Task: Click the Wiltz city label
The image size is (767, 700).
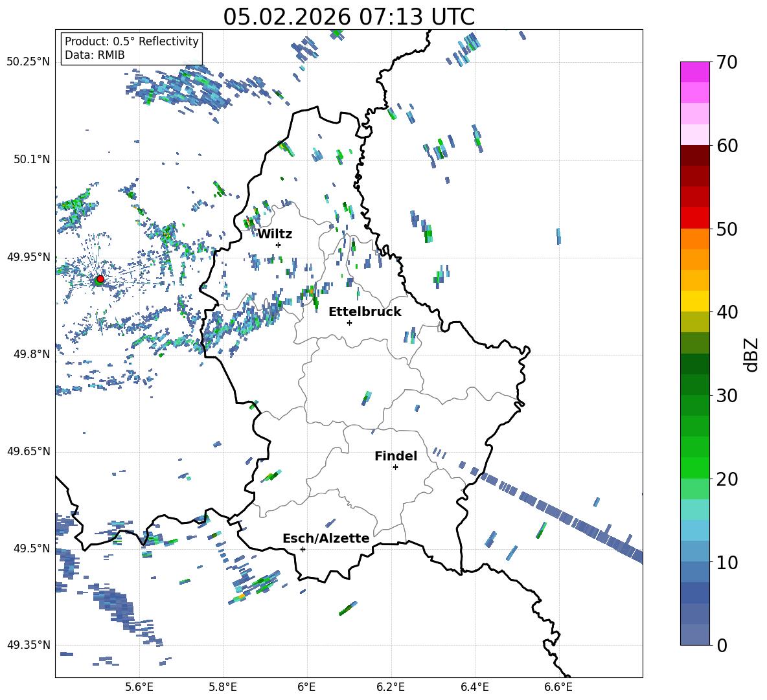Action: coord(275,234)
